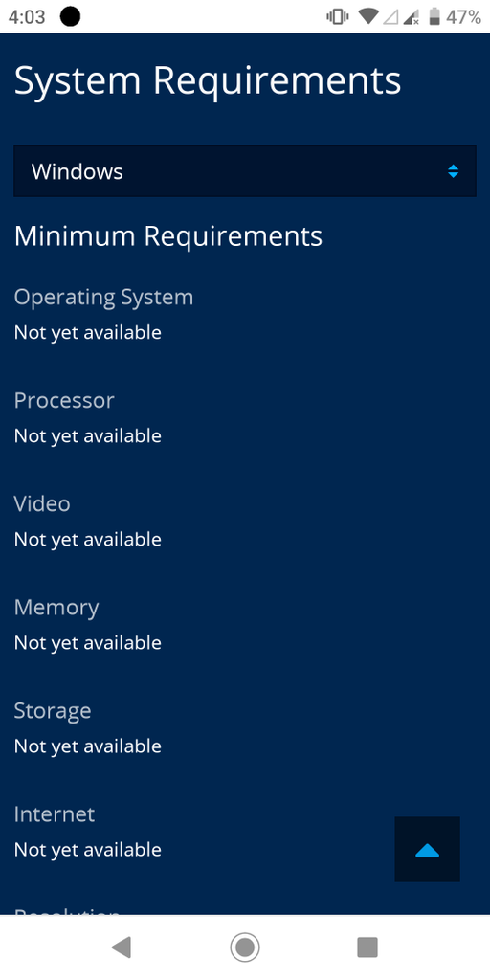The width and height of the screenshot is (490, 980).
Task: Tap the Android back navigation button
Action: (122, 947)
